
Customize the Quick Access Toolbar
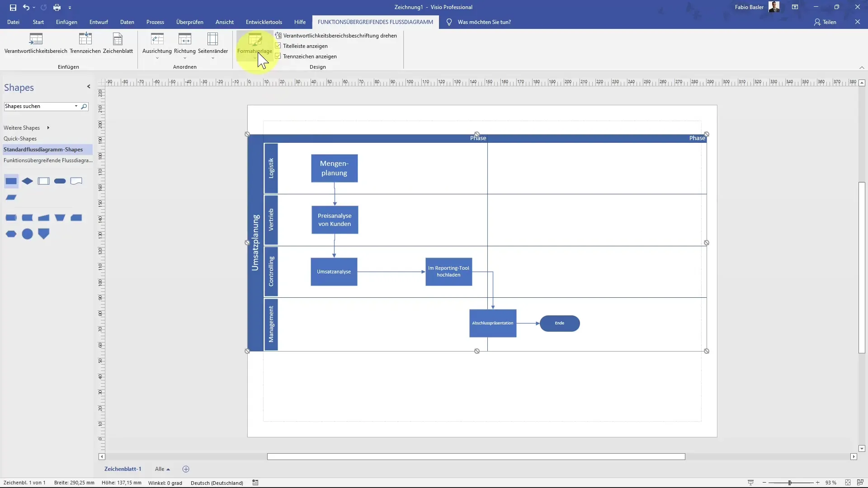coord(70,8)
